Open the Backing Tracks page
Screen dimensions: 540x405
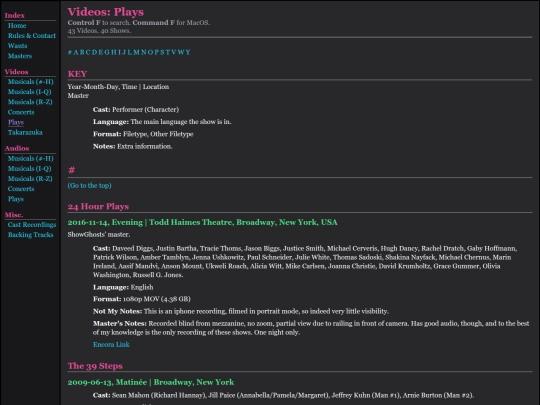(31, 235)
